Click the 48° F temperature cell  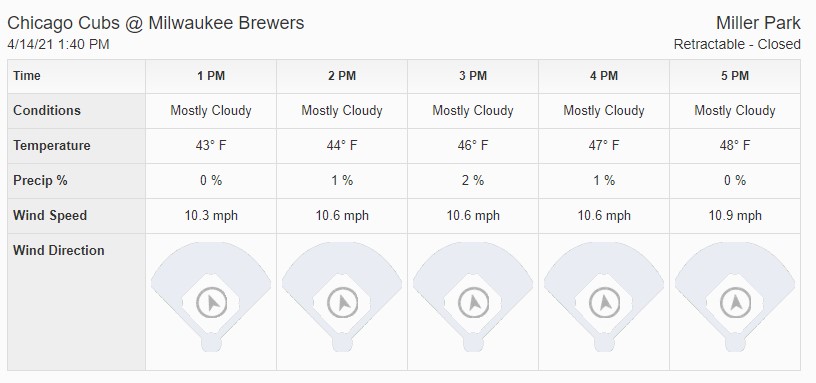[x=735, y=146]
